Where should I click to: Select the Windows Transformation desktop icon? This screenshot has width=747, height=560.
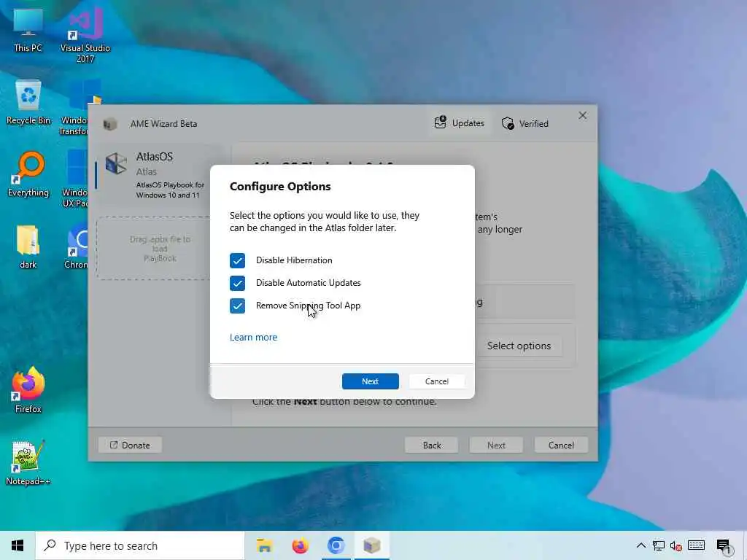(76, 107)
